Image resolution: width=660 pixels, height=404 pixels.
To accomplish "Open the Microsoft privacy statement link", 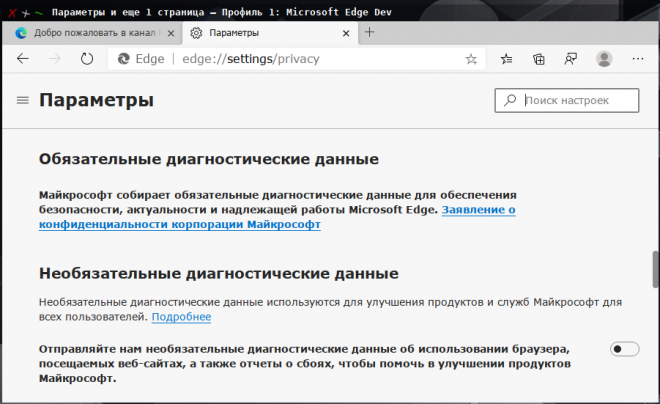I will point(180,226).
